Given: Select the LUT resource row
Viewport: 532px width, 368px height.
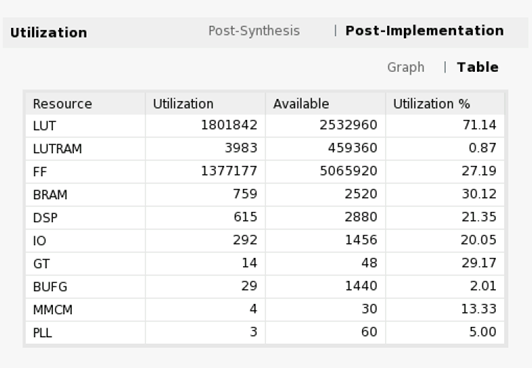Looking at the screenshot, I should (x=265, y=126).
